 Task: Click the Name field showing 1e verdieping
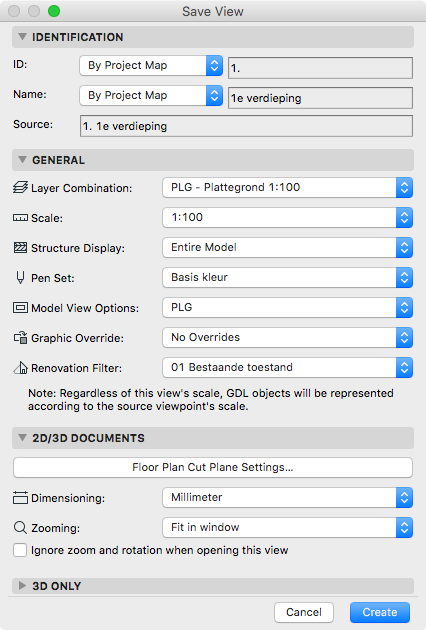pos(320,98)
